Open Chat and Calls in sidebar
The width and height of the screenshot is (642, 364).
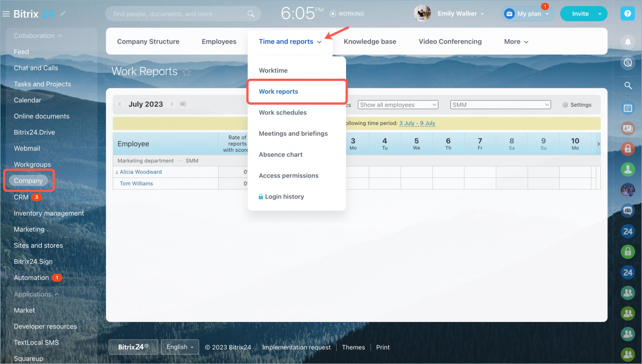pos(36,68)
